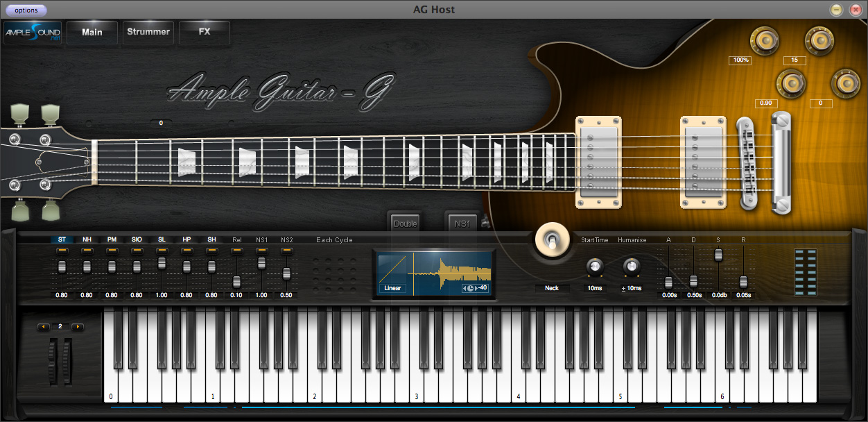Click the Decay (D) envelope slider handle
Viewport: 868px width, 422px height.
pyautogui.click(x=693, y=281)
